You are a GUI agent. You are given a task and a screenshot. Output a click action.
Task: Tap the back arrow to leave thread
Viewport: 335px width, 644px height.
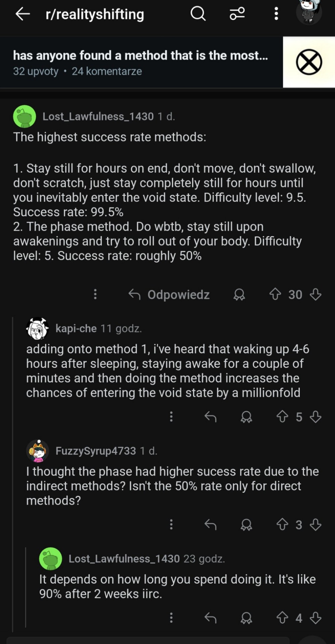coord(23,14)
